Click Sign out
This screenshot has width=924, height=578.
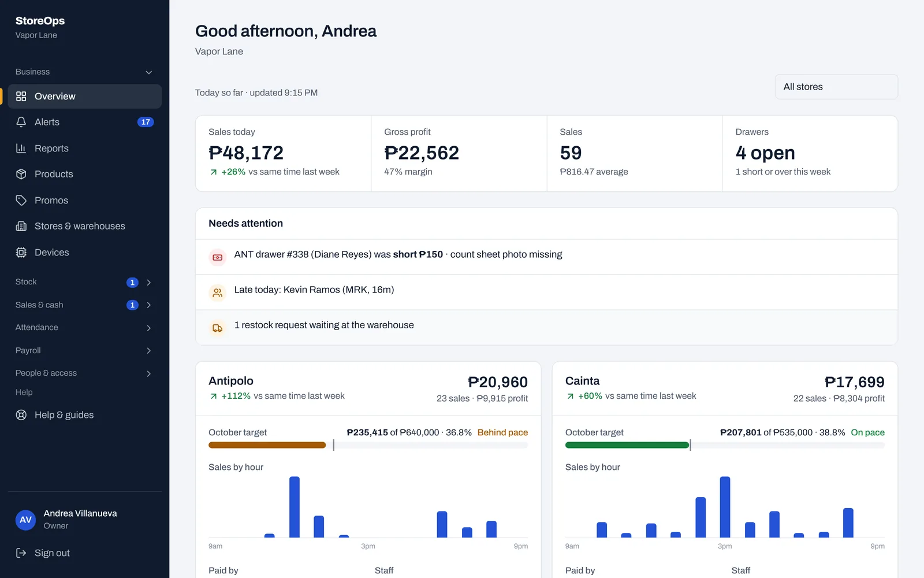point(85,553)
